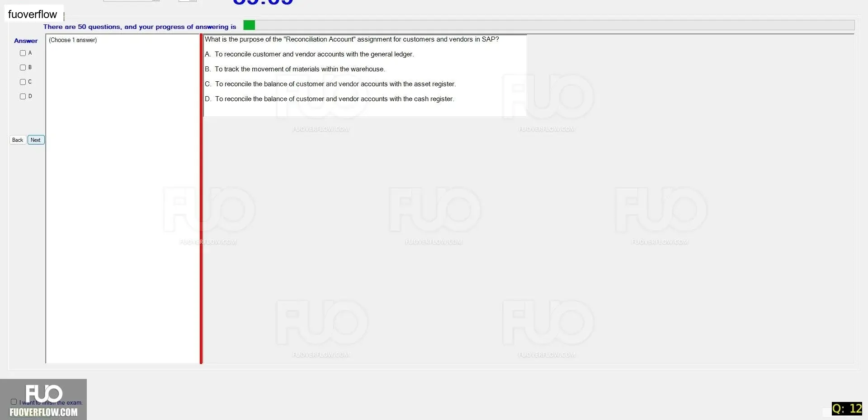The height and width of the screenshot is (420, 868).
Task: Check answer option C checkbox
Action: point(23,82)
